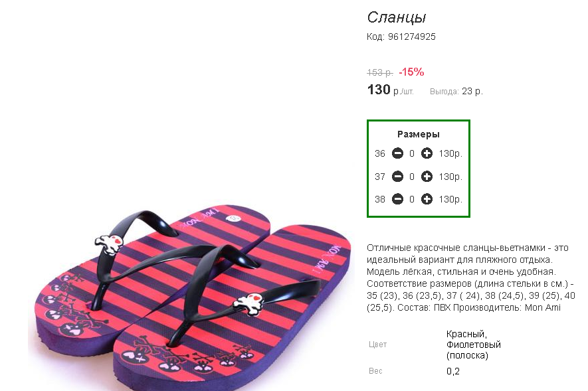Click the crossed-out old price 153 р.
Screen dimensions: 588x391
(x=380, y=72)
